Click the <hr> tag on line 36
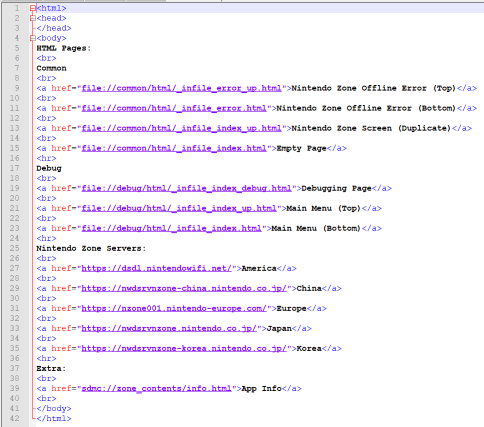The height and width of the screenshot is (427, 484). 46,358
